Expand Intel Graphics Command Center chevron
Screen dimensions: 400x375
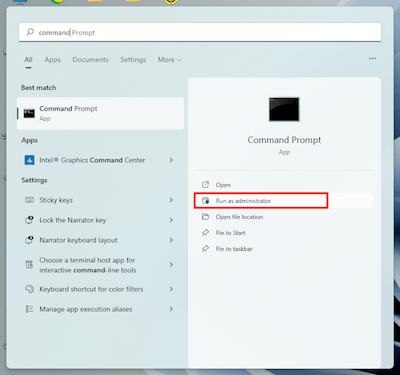171,160
